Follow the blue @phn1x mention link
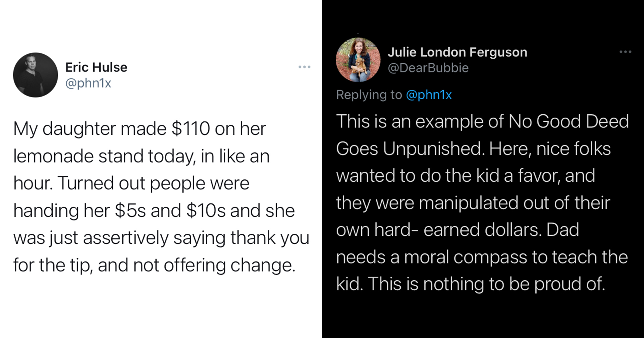 [x=429, y=95]
